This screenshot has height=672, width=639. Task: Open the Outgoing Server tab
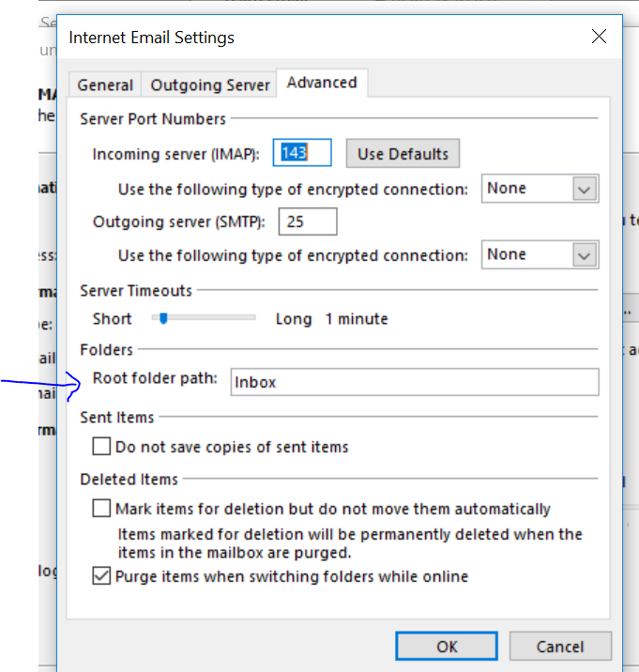[209, 84]
